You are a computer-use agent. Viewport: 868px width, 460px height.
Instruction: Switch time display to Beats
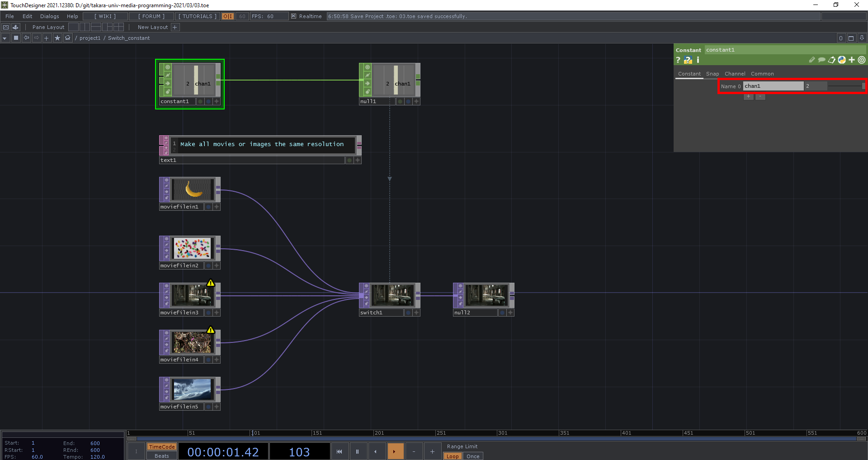161,456
